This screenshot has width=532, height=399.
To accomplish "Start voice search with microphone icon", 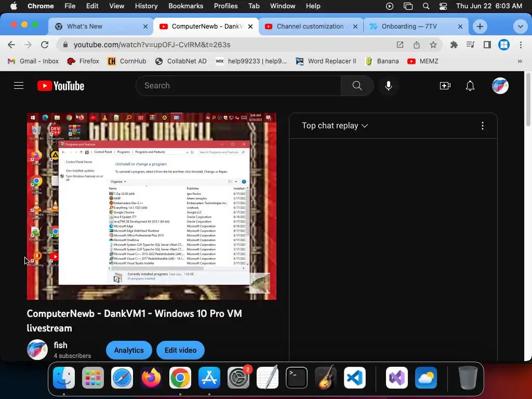I will 389,86.
